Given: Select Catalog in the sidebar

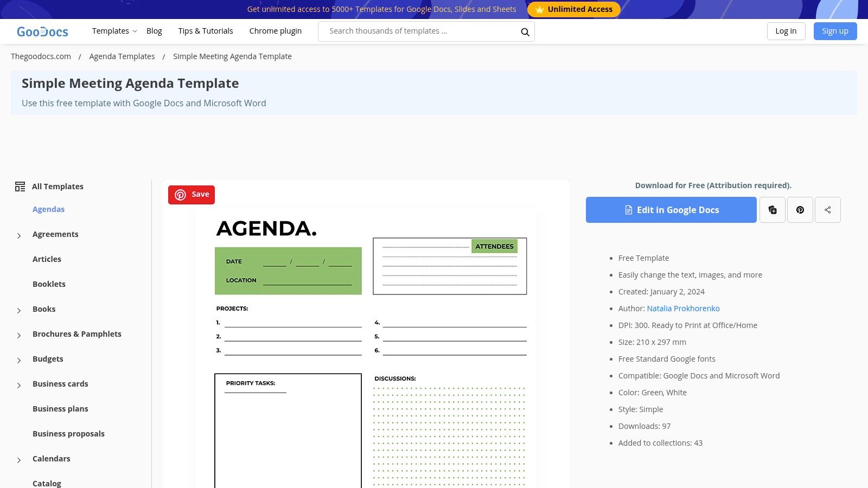Looking at the screenshot, I should (x=47, y=483).
